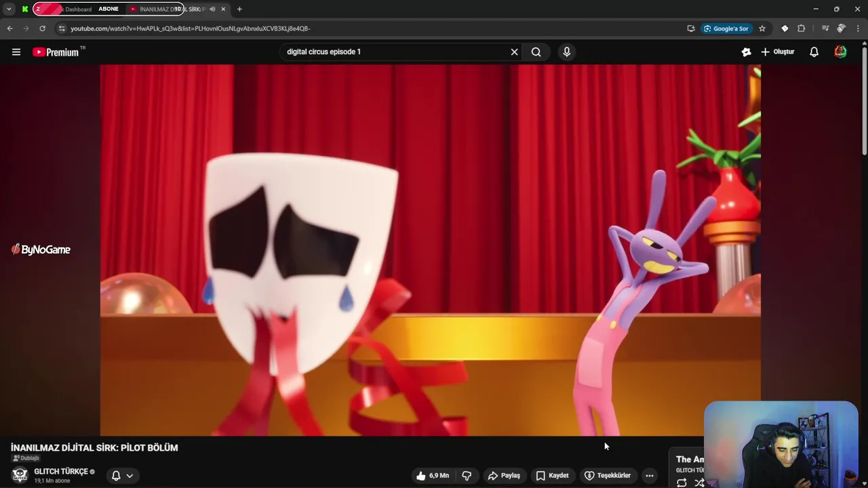Switch to the green K pinned tab
Screen dimensions: 868x488
pos(25,9)
